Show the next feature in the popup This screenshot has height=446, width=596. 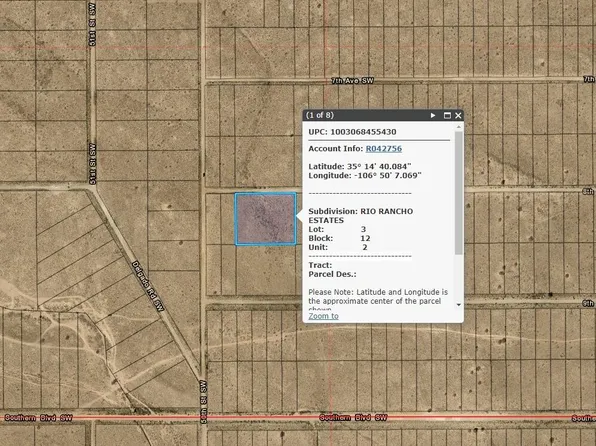(x=433, y=115)
